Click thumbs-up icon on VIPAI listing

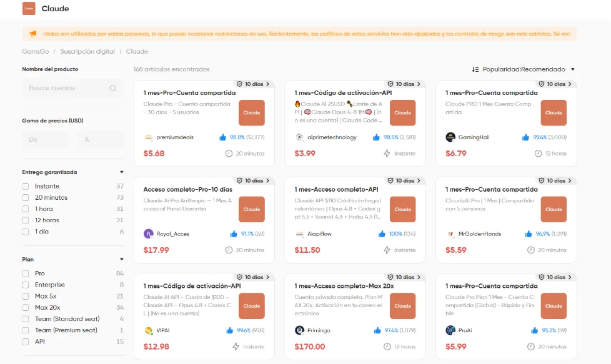229,330
